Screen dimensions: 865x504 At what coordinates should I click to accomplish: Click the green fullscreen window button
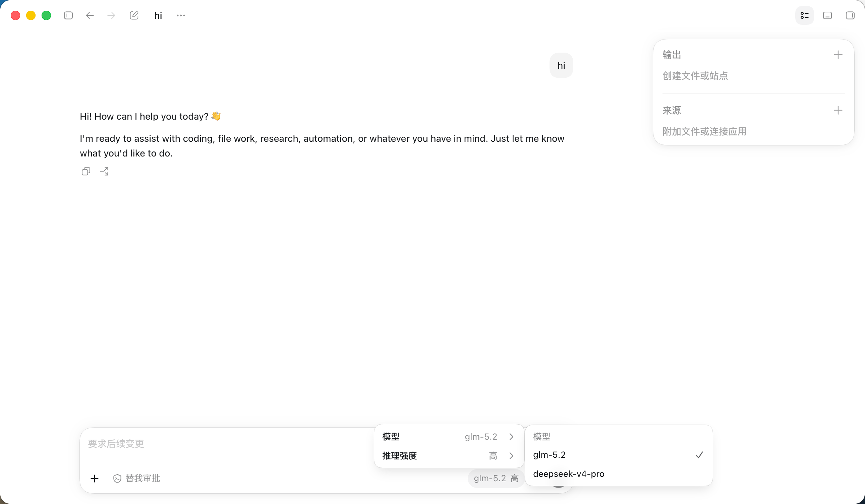coord(46,15)
